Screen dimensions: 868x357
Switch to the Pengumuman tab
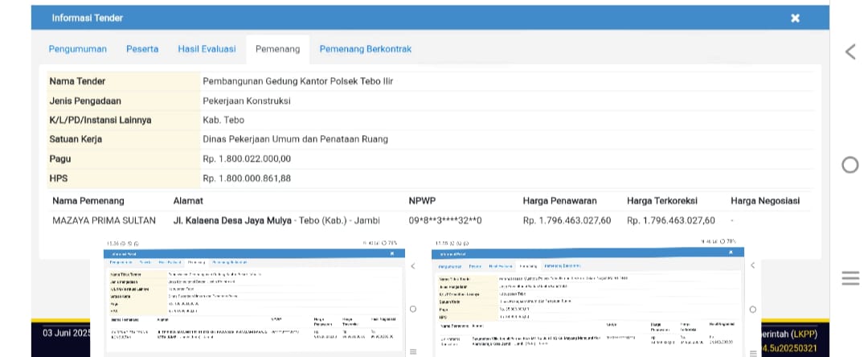click(78, 49)
